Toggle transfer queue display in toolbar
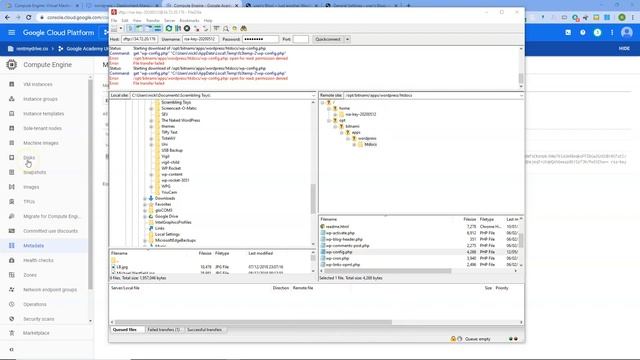Screen dimensions: 640x360 [x=158, y=29]
